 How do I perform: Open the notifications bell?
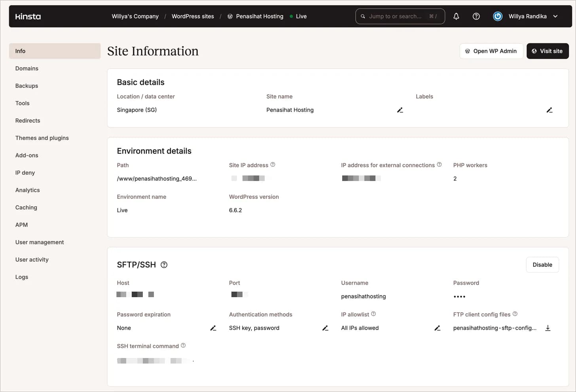pyautogui.click(x=456, y=16)
